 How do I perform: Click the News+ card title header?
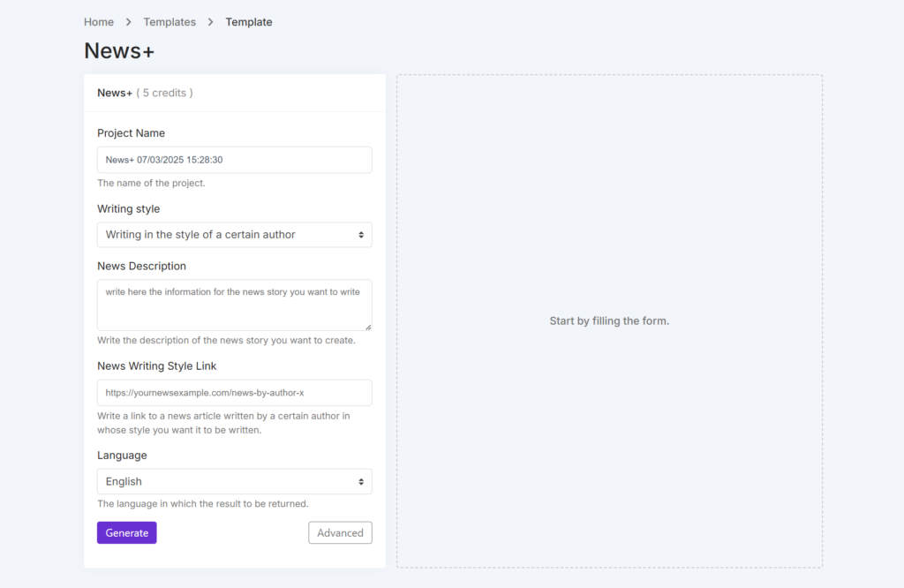[x=115, y=93]
